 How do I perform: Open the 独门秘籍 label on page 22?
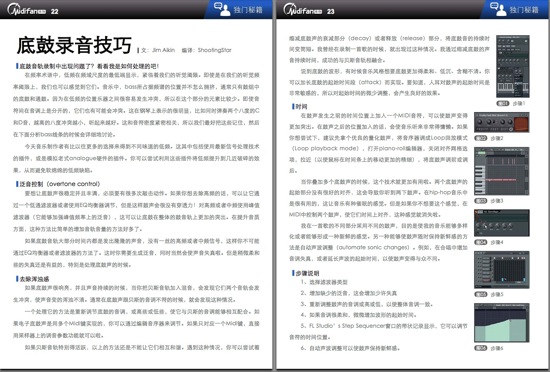(x=248, y=10)
